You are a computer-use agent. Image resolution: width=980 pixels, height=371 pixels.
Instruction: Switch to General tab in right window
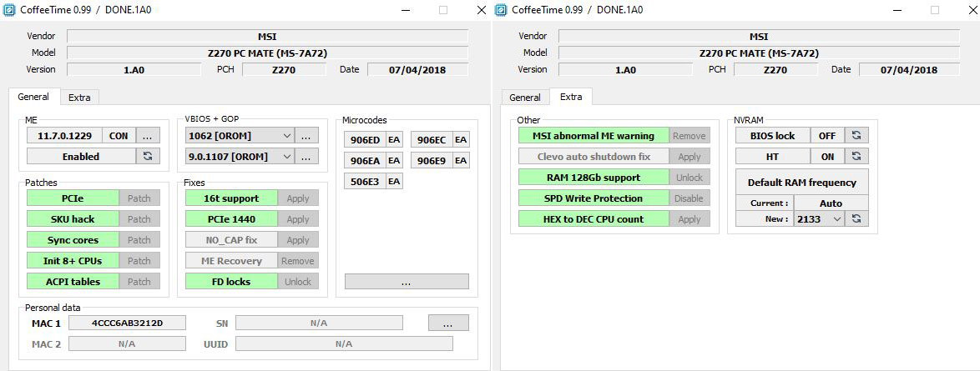point(525,98)
